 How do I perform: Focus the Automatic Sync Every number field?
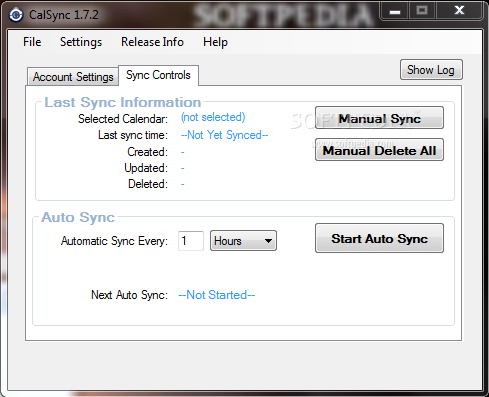click(x=191, y=241)
